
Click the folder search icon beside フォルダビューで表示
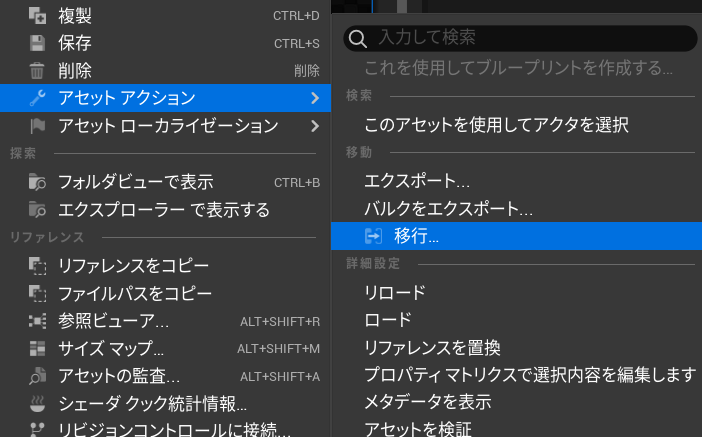coord(37,182)
